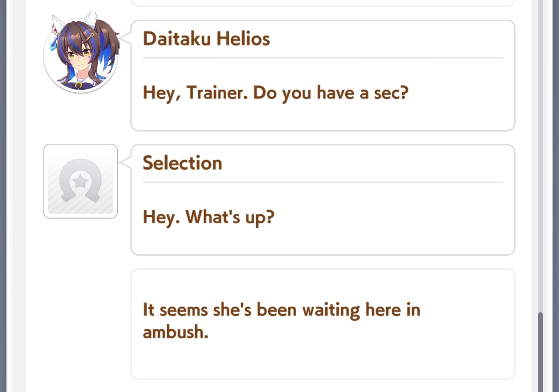Click the tail pointer of Selection bubble
The image size is (559, 392).
[125, 162]
